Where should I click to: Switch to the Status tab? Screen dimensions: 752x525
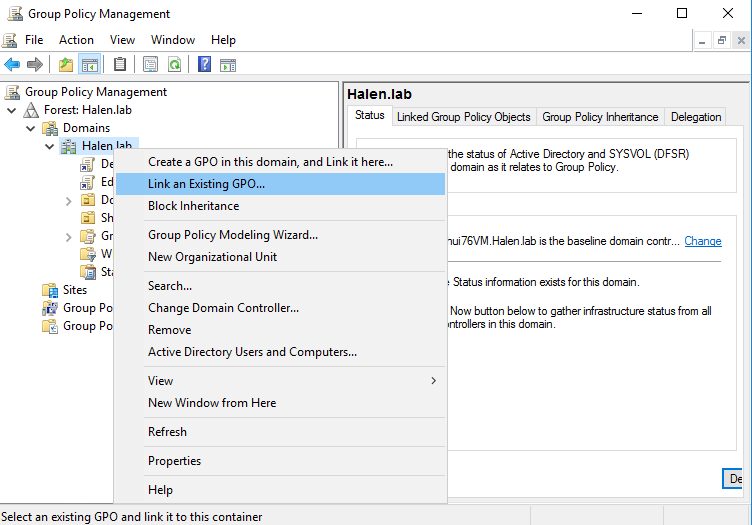coord(369,116)
